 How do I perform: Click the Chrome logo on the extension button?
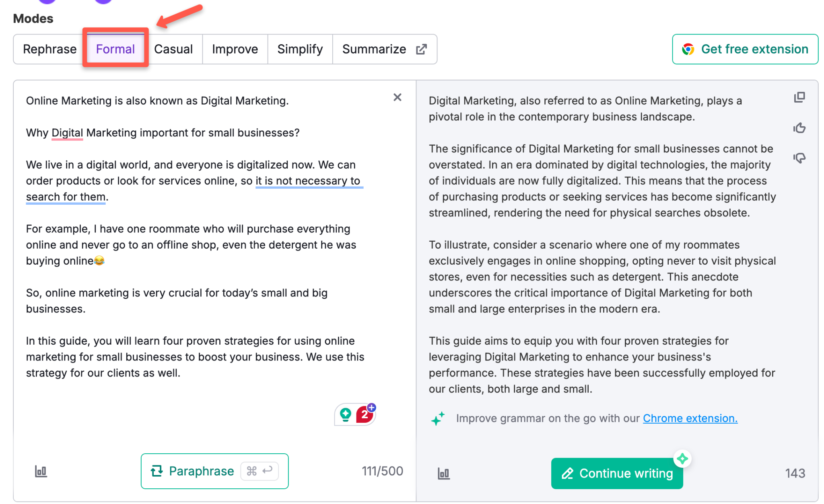689,49
